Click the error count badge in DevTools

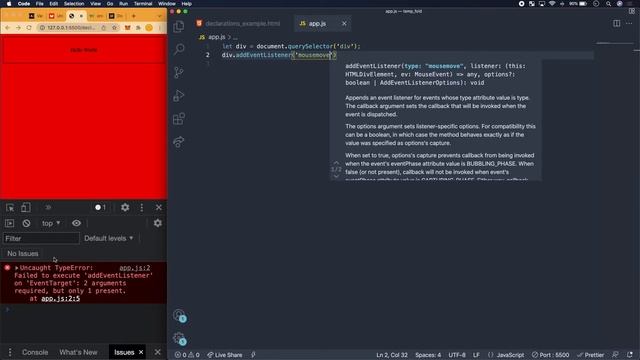100,207
